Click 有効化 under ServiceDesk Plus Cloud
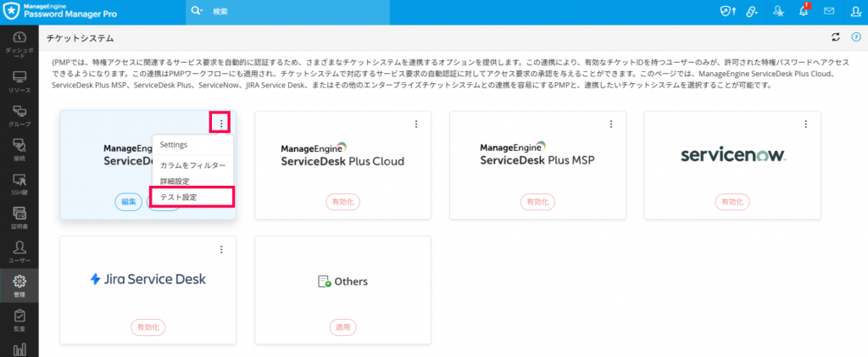Image resolution: width=868 pixels, height=357 pixels. click(x=342, y=202)
